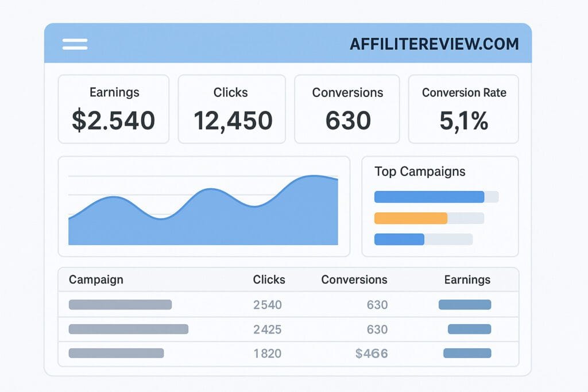The width and height of the screenshot is (588, 392).
Task: Expand the campaign table section
Action: click(x=288, y=316)
